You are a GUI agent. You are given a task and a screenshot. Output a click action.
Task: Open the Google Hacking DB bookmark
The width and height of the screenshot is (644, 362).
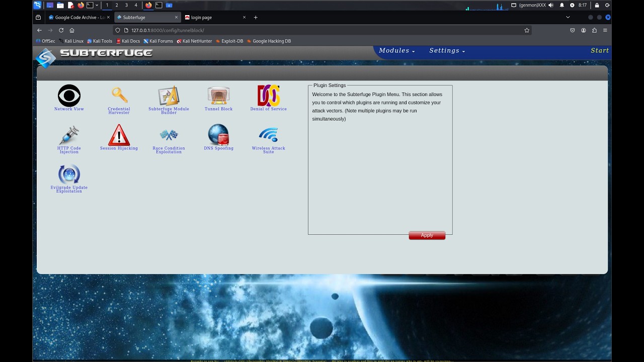[x=269, y=41]
